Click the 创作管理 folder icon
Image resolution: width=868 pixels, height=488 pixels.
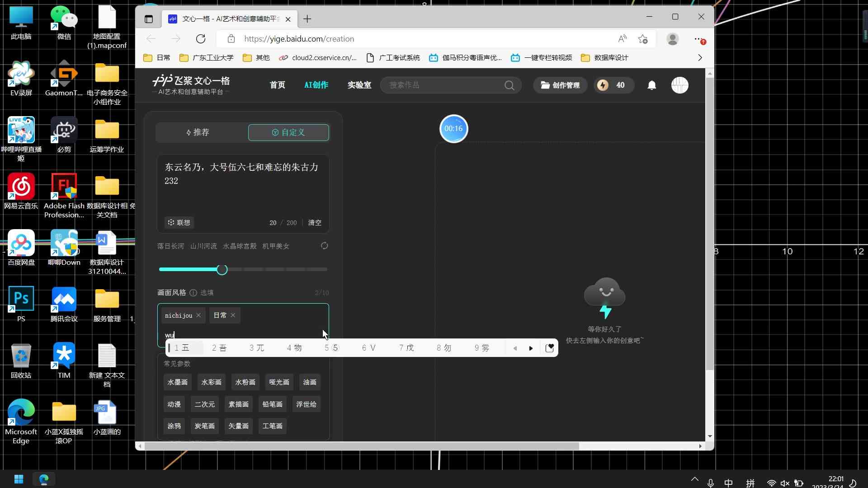pos(545,85)
